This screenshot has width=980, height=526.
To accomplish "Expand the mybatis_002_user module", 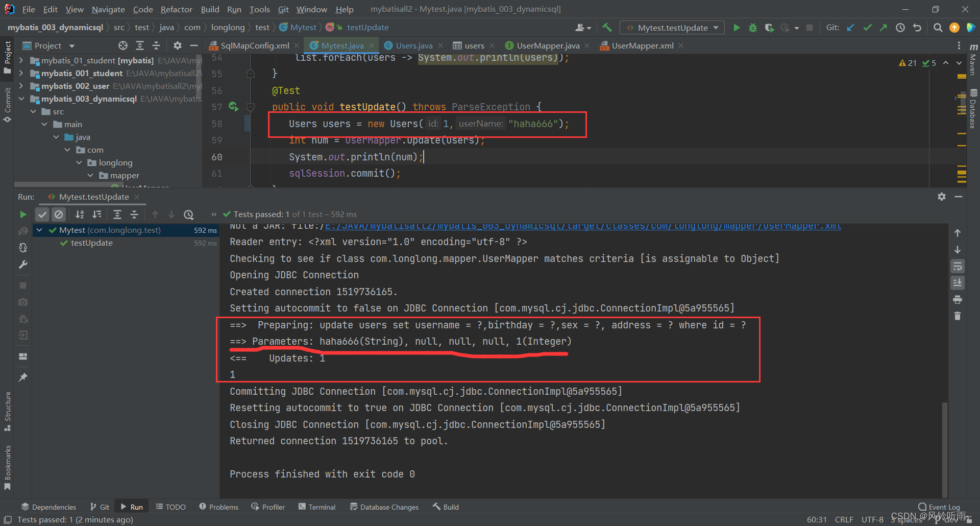I will (21, 86).
